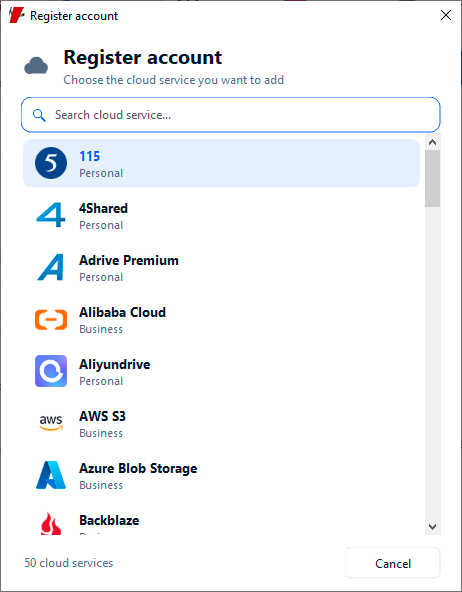This screenshot has width=462, height=592.
Task: Click 'Personal' label under Adrive Premium
Action: (101, 277)
